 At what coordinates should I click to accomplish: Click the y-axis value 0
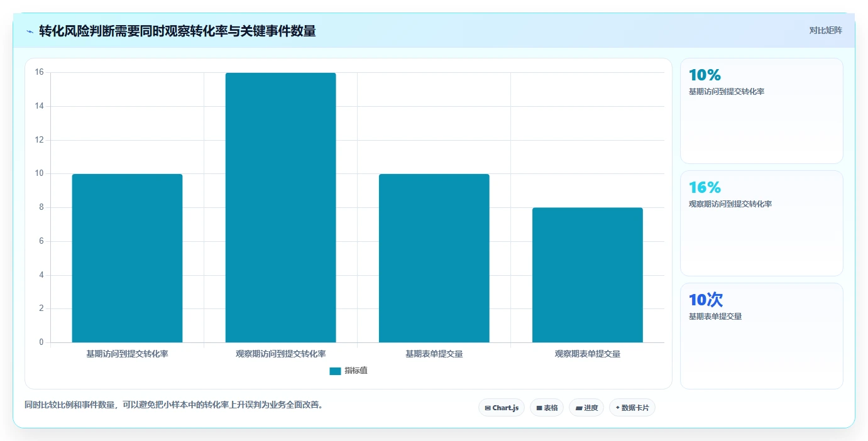click(41, 342)
